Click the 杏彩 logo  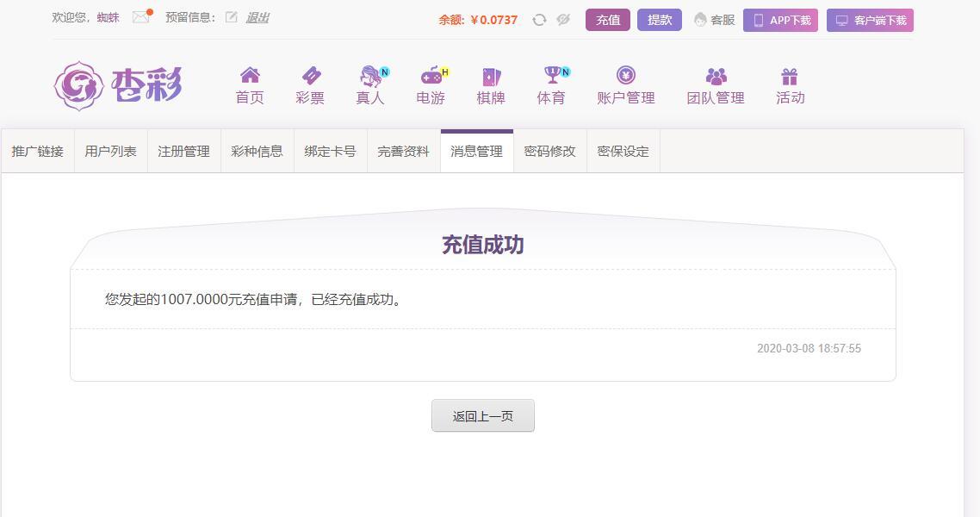[x=117, y=85]
